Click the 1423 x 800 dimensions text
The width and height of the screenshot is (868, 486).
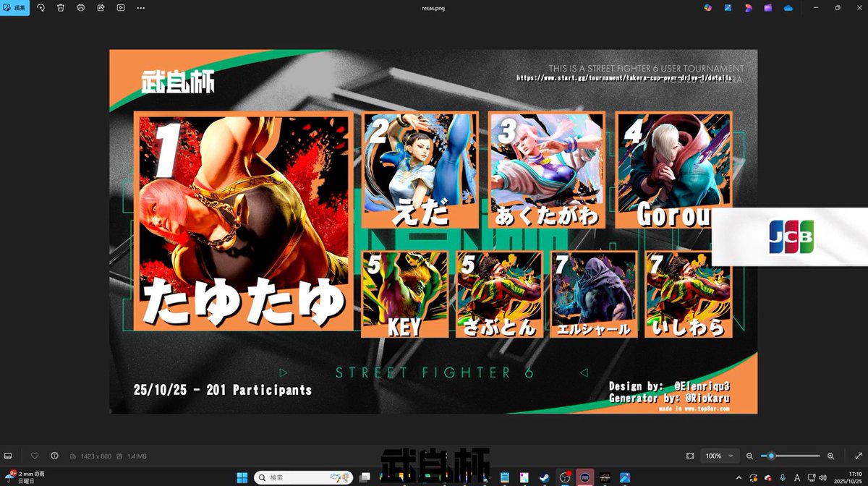pyautogui.click(x=95, y=456)
